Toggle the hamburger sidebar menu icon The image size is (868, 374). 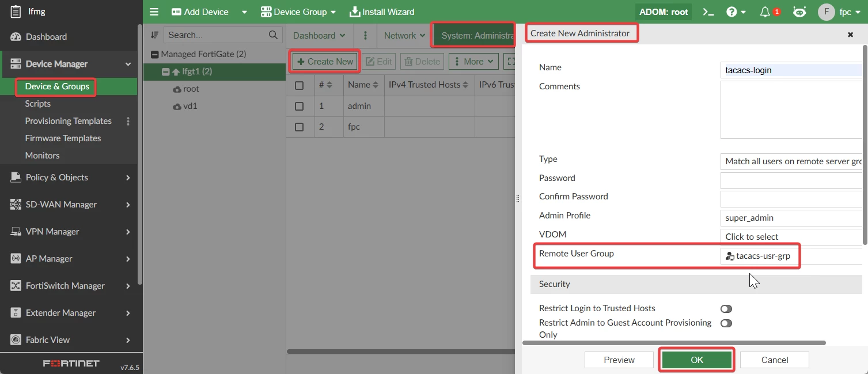click(x=154, y=12)
